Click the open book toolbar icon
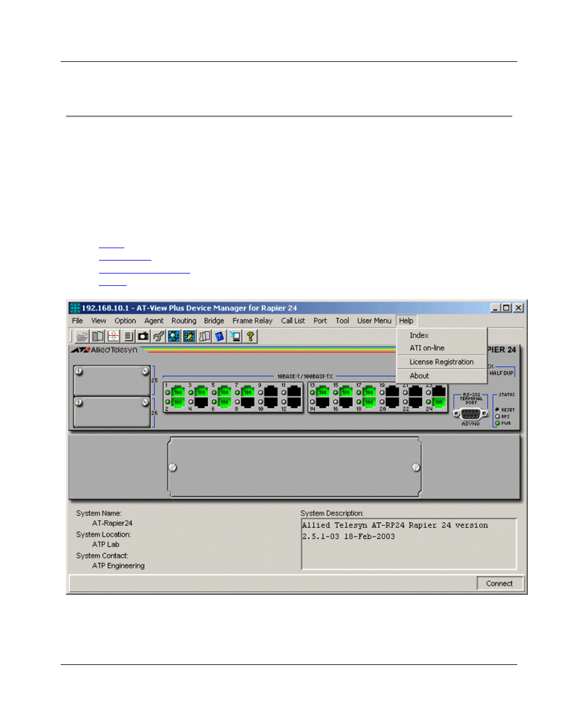This screenshot has height=728, width=562. 98,336
